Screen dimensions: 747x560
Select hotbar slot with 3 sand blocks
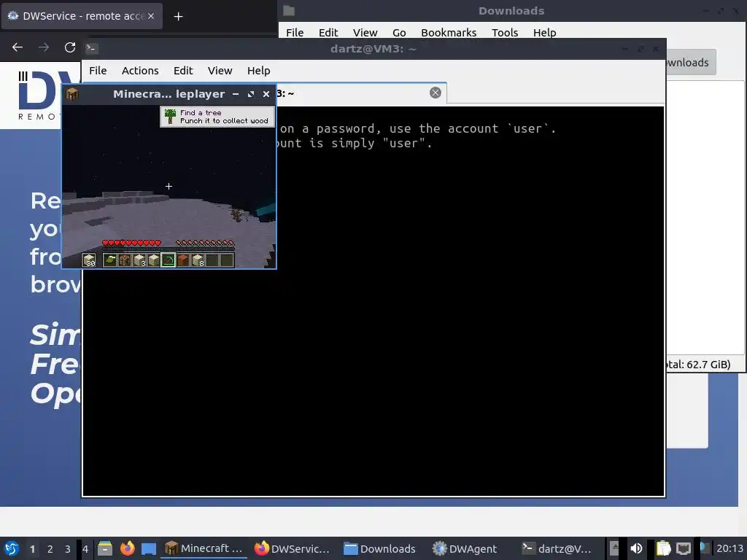click(139, 260)
